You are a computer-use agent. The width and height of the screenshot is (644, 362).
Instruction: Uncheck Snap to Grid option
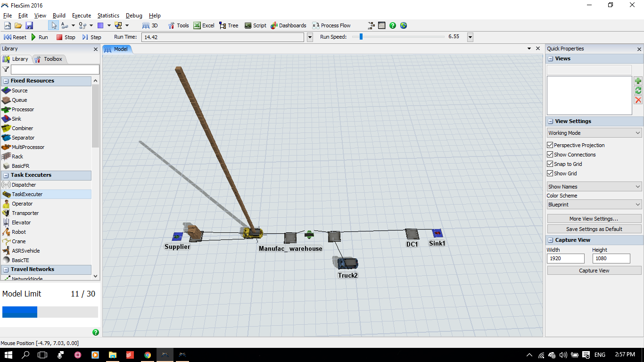[x=550, y=164]
